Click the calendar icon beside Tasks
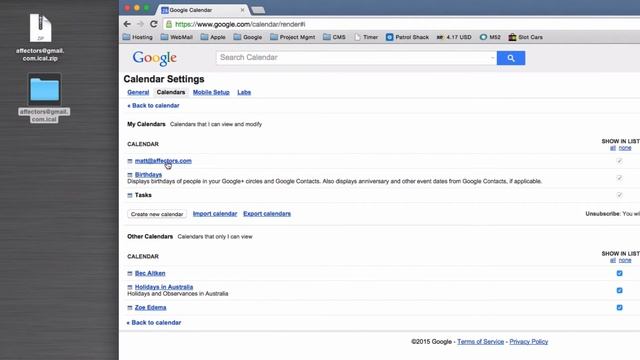The height and width of the screenshot is (360, 640). (x=130, y=196)
